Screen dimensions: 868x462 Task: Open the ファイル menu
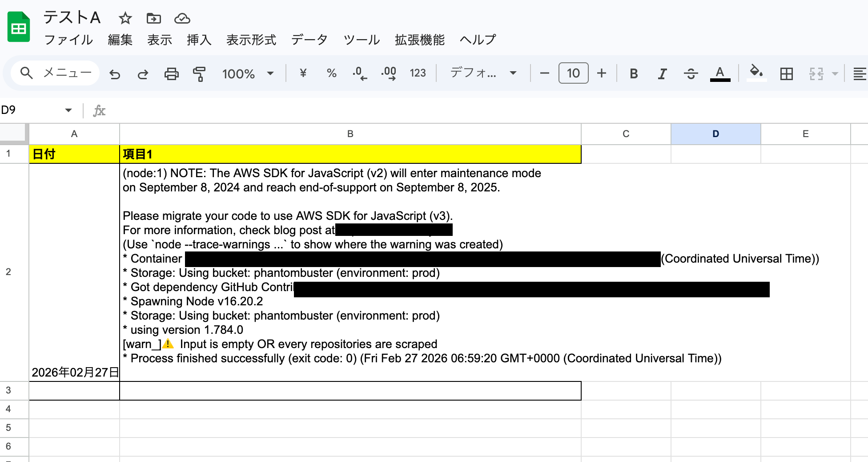[68, 40]
